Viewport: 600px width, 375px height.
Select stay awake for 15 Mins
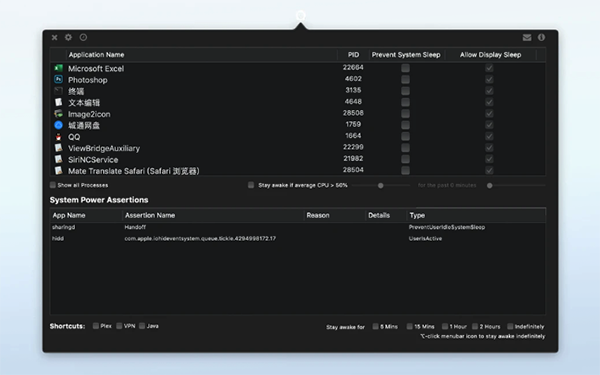(410, 326)
